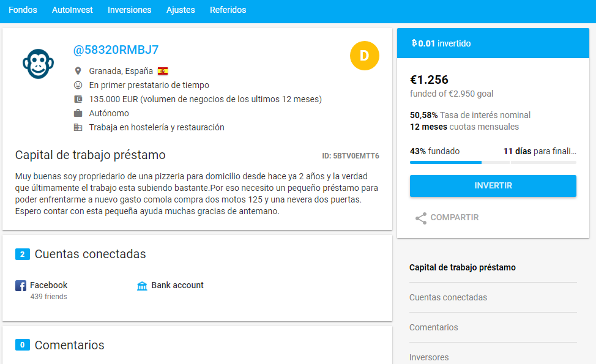Open the Fondos menu
The height and width of the screenshot is (364, 596).
(23, 10)
